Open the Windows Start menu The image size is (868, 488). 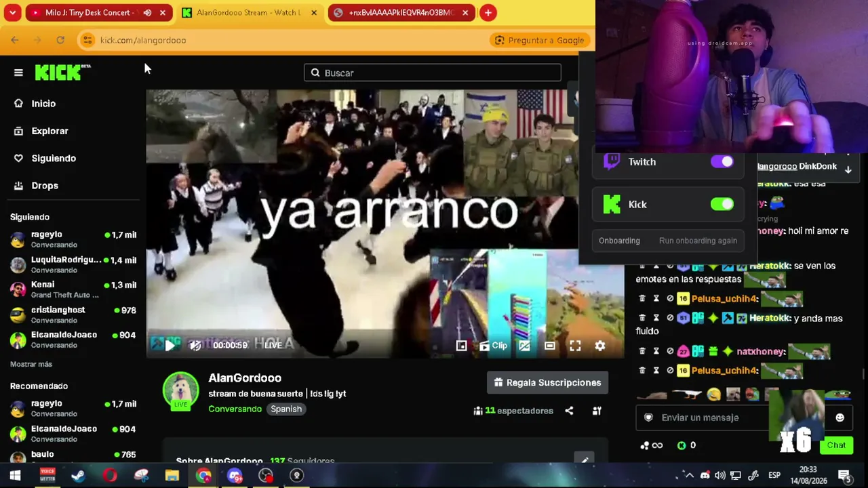click(x=15, y=475)
